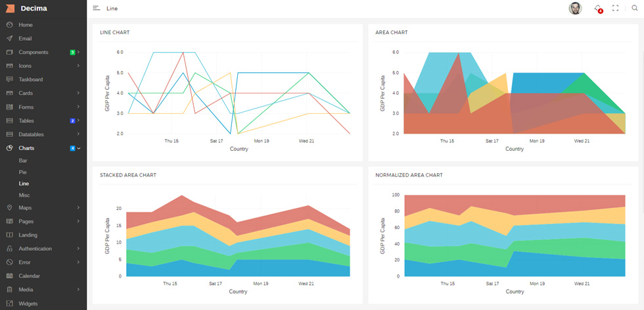The width and height of the screenshot is (644, 310).
Task: Open the Calendar sidebar link
Action: click(x=29, y=276)
